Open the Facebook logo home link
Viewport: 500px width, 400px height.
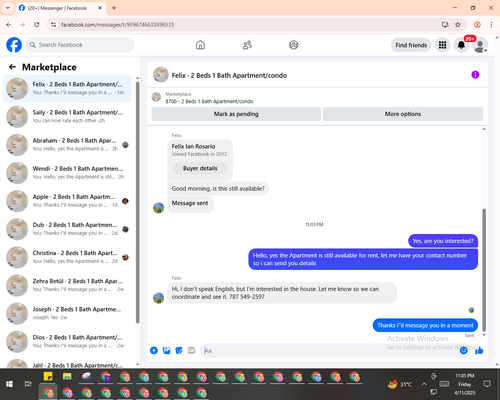(x=14, y=45)
